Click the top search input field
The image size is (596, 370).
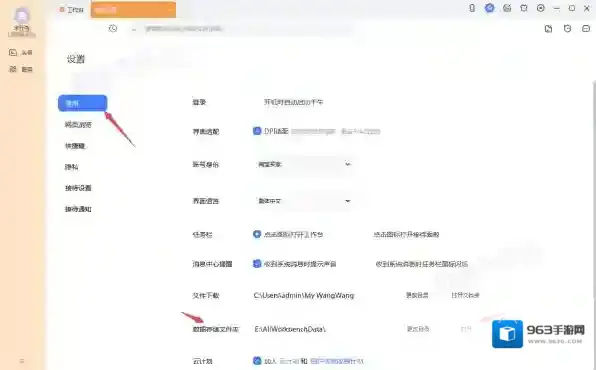[x=247, y=29]
